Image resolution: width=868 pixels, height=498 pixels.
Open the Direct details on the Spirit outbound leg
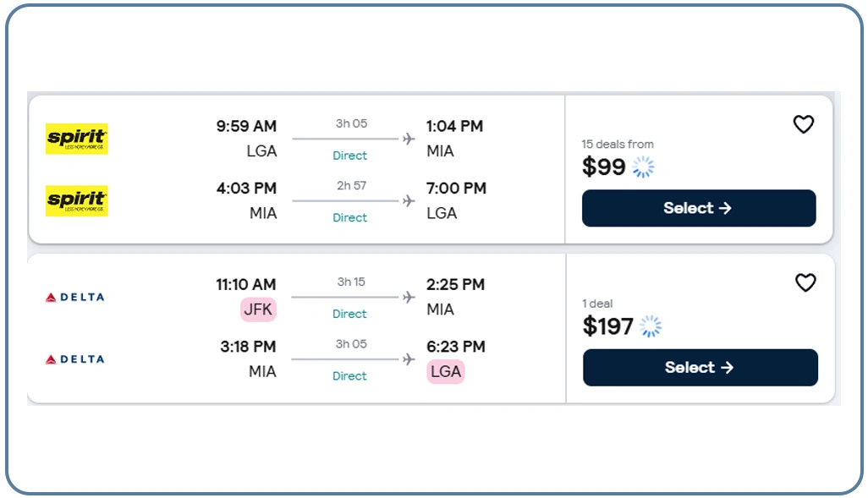click(x=349, y=156)
